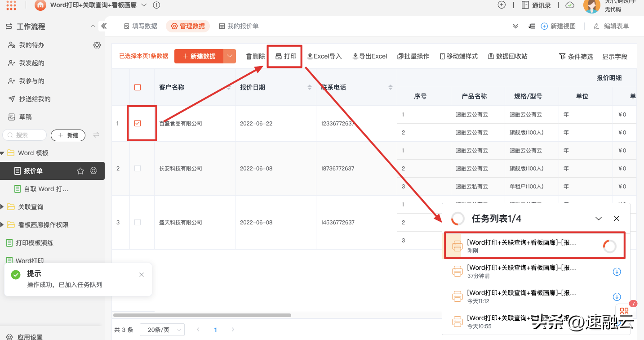Open the 20条/页 page size dropdown
This screenshot has height=340, width=644.
pos(162,330)
